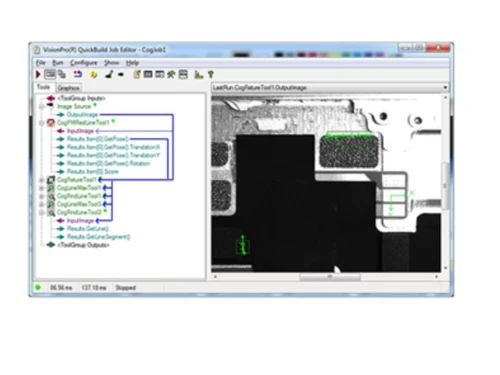
Task: Collapse the PMAlign tool tree node
Action: [x=42, y=123]
